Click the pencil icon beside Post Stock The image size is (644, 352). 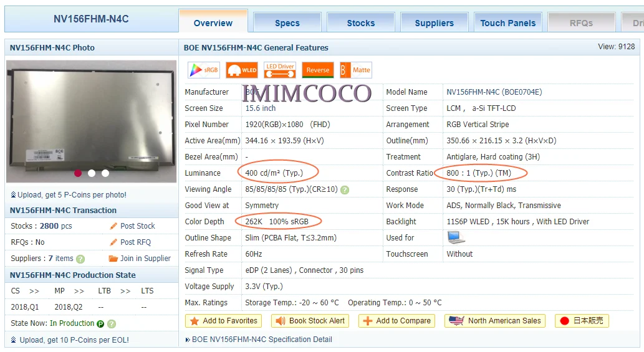(113, 226)
